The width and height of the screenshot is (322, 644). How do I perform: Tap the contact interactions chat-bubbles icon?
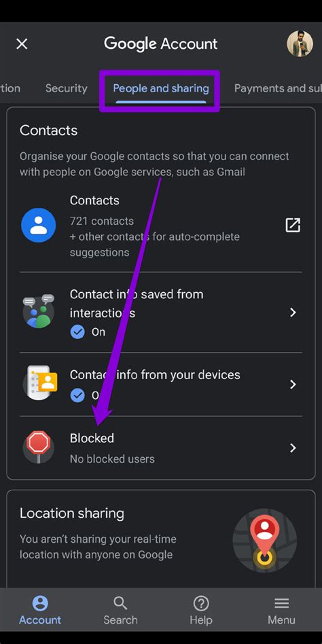click(x=39, y=311)
